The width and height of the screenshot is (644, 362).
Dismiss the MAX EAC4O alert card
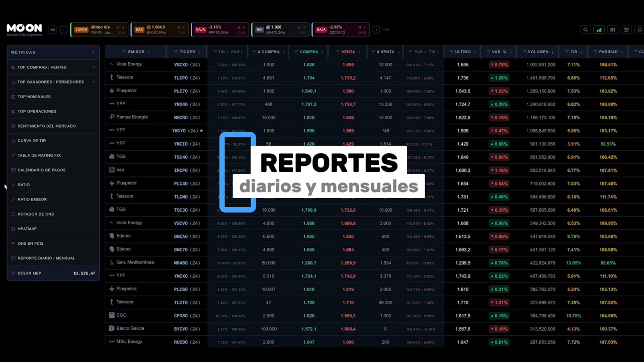[x=184, y=27]
